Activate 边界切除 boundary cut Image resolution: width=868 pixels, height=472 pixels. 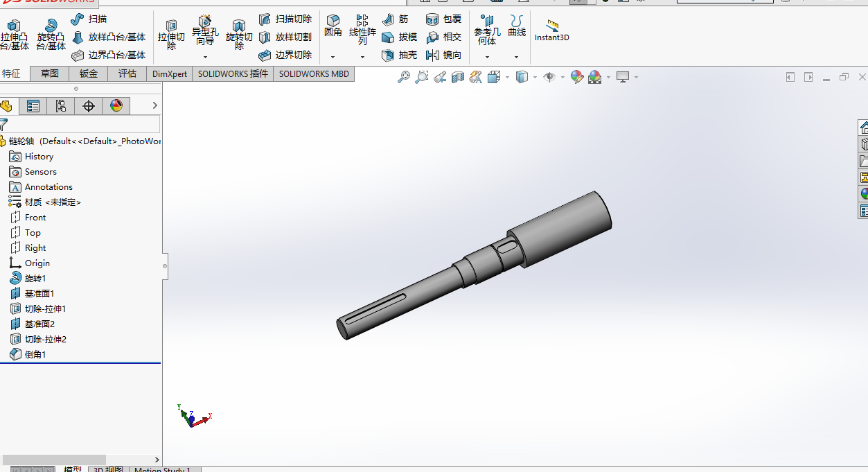(285, 55)
